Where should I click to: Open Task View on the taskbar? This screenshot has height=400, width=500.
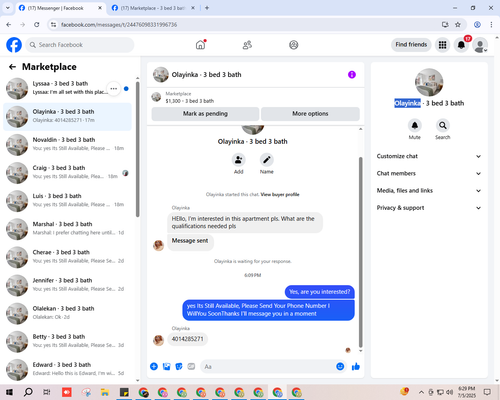point(47,392)
